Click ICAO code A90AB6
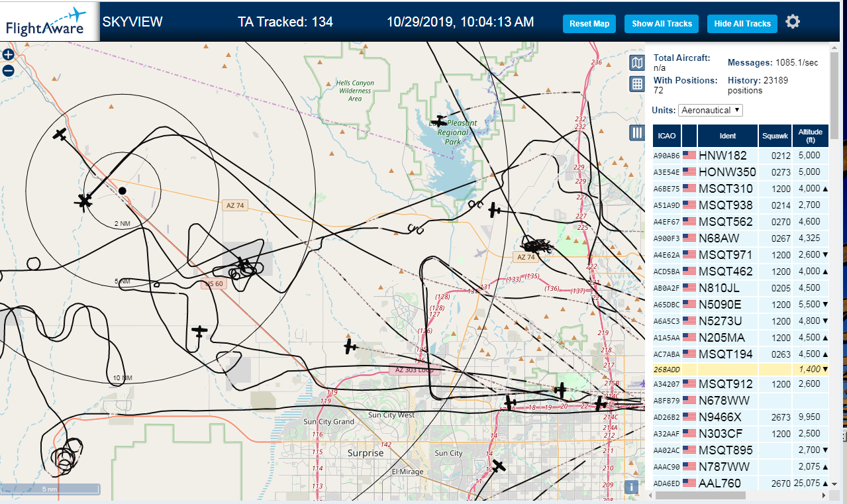 coord(666,156)
